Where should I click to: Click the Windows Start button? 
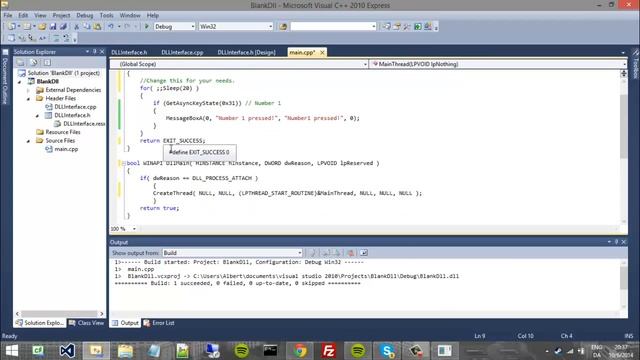[12, 351]
